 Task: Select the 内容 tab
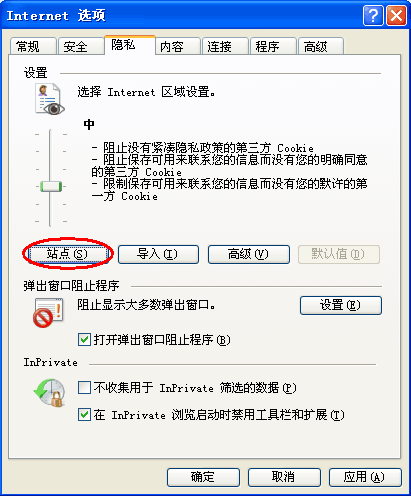178,46
